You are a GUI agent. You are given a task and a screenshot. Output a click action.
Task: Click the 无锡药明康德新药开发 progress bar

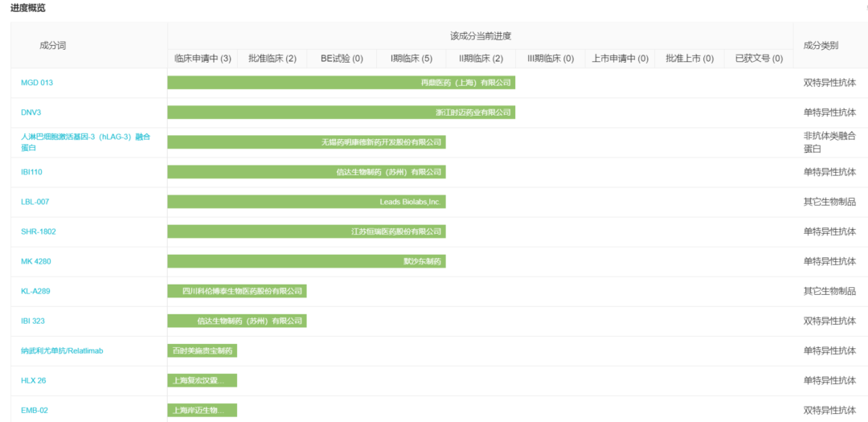pyautogui.click(x=307, y=142)
